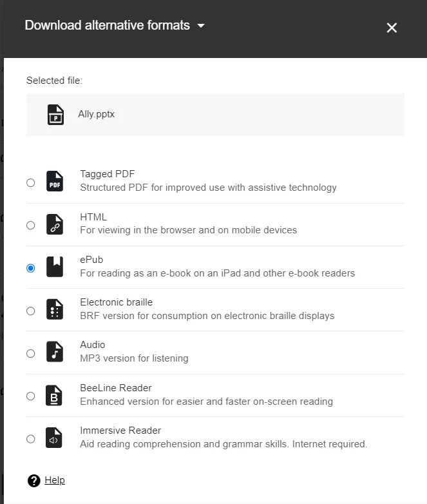Image resolution: width=427 pixels, height=504 pixels.
Task: Click the Audio music note icon
Action: pyautogui.click(x=55, y=353)
